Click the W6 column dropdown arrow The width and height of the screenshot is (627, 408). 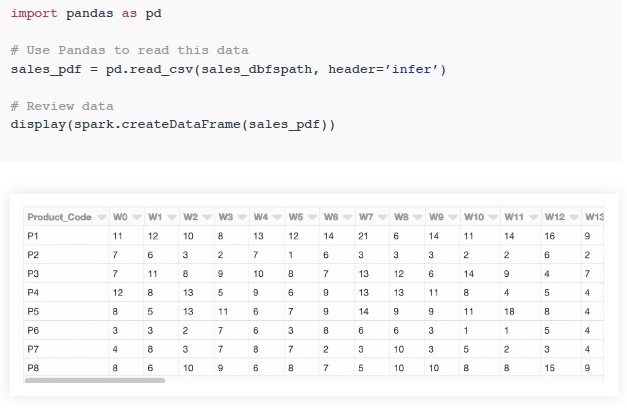coord(347,217)
